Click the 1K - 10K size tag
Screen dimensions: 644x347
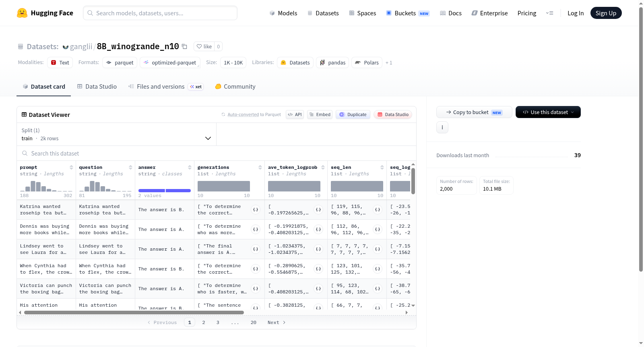pyautogui.click(x=233, y=62)
